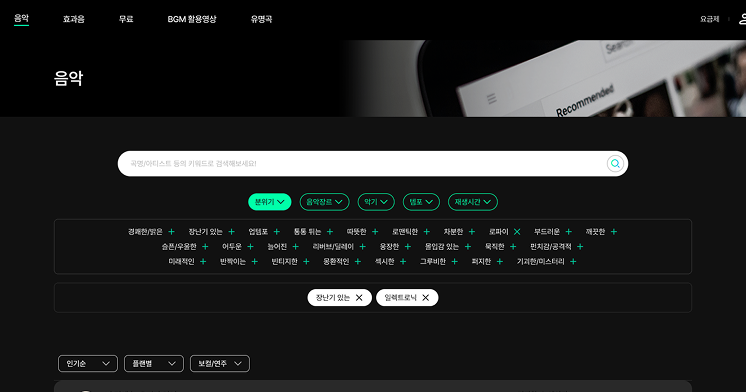
Task: Add 긴장감/공격적 tag via plus icon
Action: 580,246
